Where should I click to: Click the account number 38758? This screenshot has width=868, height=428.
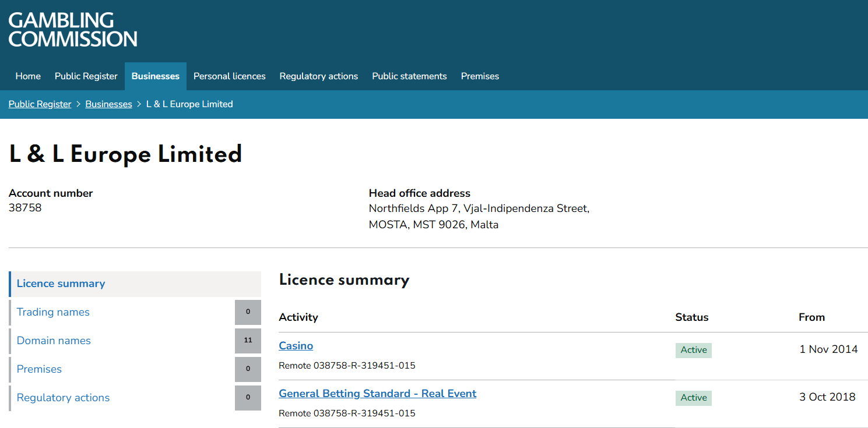tap(25, 208)
